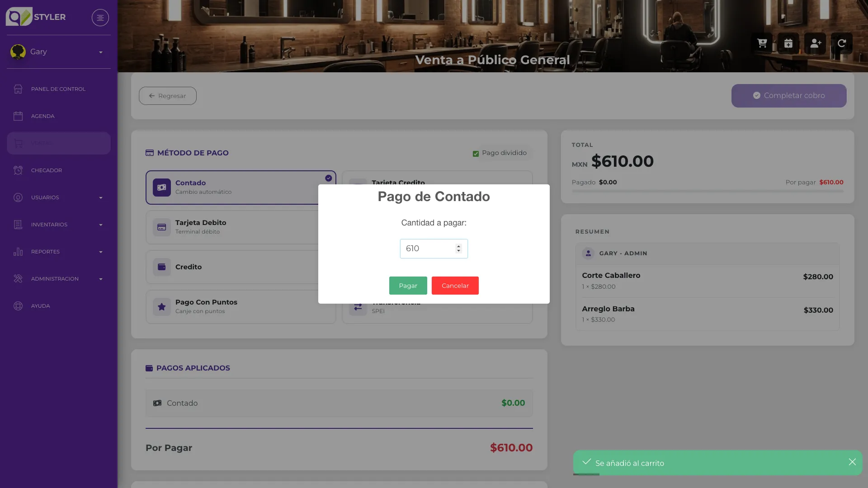Image resolution: width=868 pixels, height=488 pixels.
Task: Open the Agenda menu item
Action: 59,116
